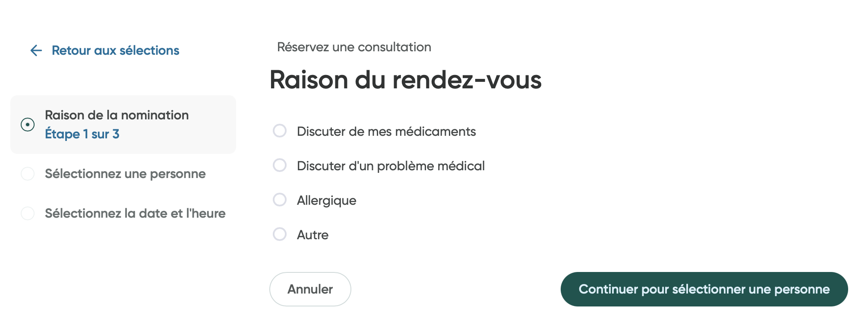This screenshot has width=868, height=325.
Task: Click the Allergique text label
Action: (326, 200)
